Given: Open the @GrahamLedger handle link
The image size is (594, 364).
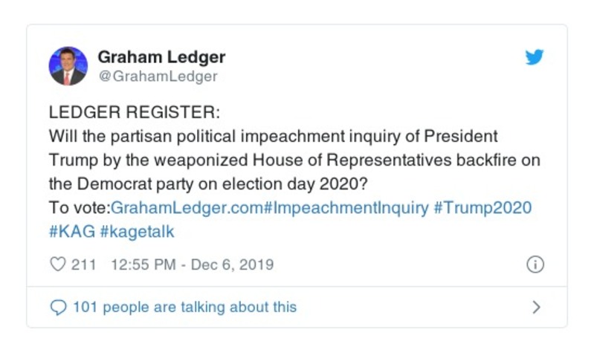Looking at the screenshot, I should (158, 77).
